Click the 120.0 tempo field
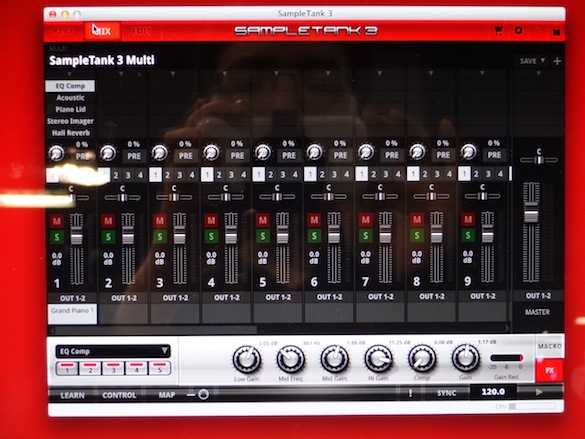 493,392
